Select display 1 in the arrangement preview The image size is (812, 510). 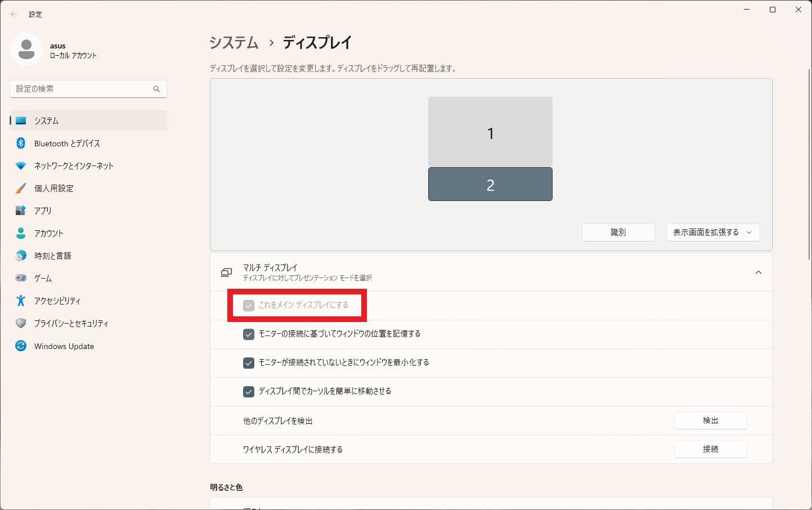click(490, 132)
